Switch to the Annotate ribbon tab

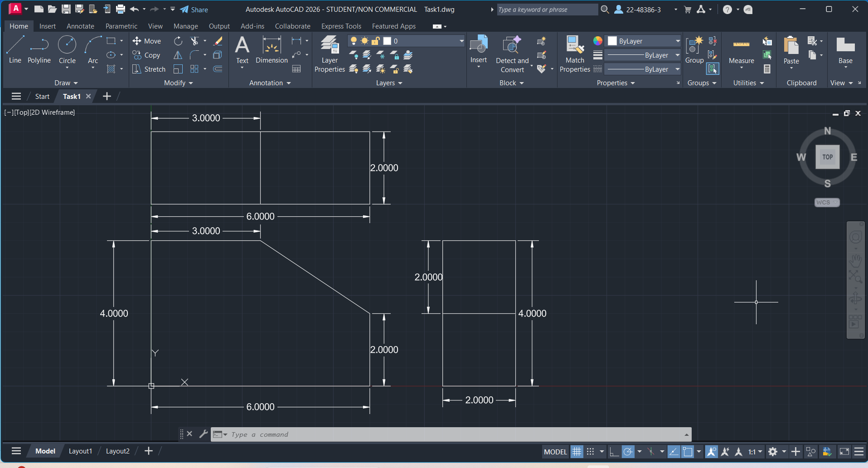point(80,26)
